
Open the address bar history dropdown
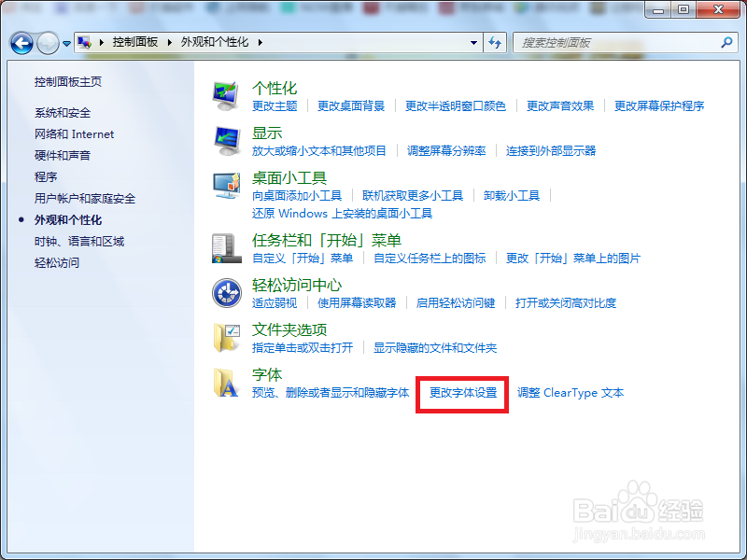(x=473, y=42)
